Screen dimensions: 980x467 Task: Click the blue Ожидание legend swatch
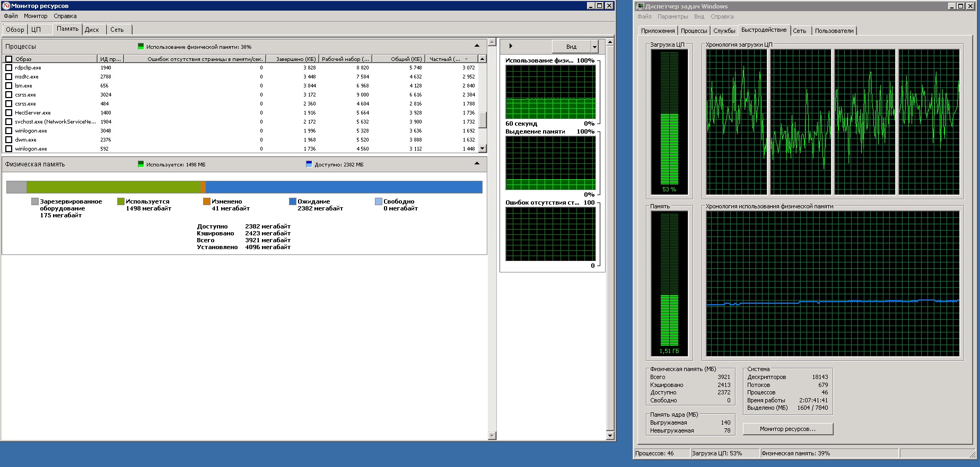click(x=292, y=201)
